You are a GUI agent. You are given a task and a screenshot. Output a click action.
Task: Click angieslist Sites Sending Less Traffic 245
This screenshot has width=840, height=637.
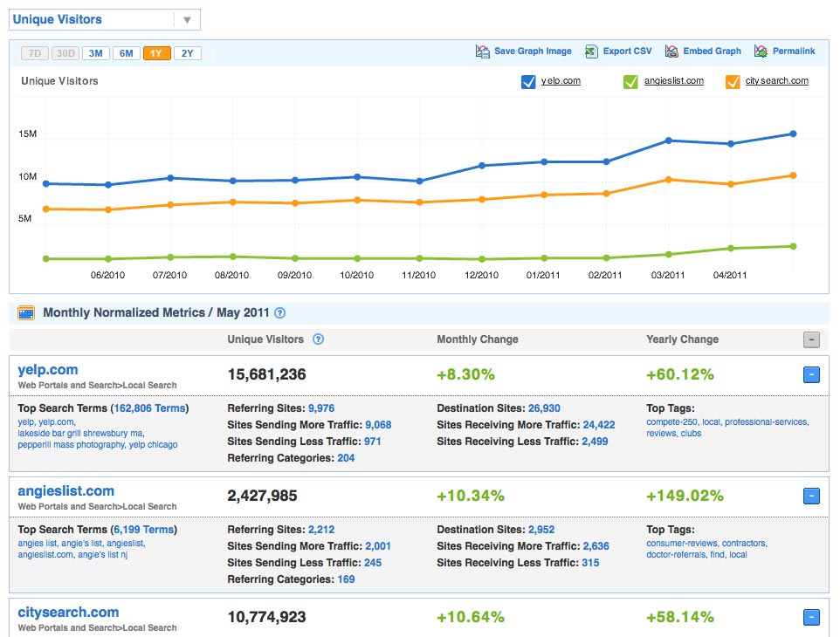(x=373, y=563)
